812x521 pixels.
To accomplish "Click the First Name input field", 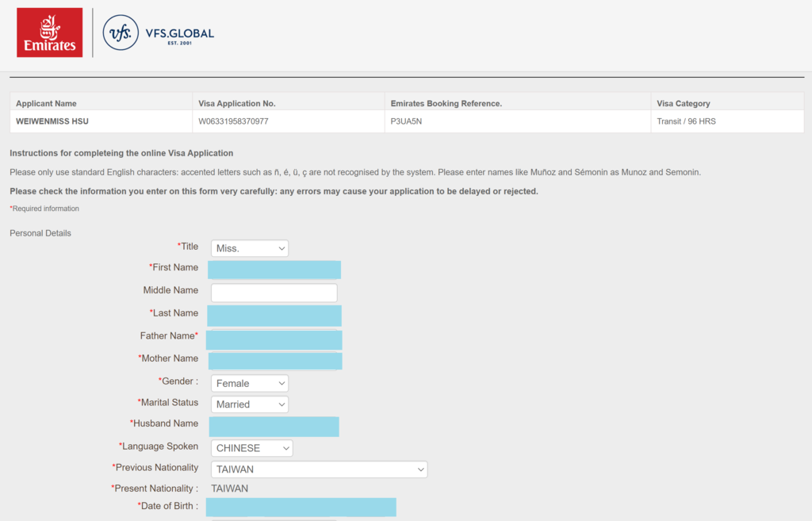I will 274,270.
